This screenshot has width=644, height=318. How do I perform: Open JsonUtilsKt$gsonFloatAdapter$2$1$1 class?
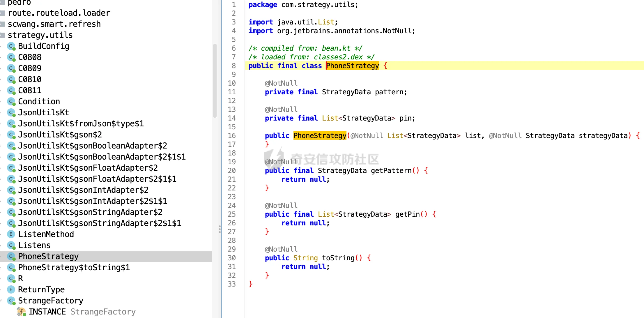pyautogui.click(x=97, y=179)
